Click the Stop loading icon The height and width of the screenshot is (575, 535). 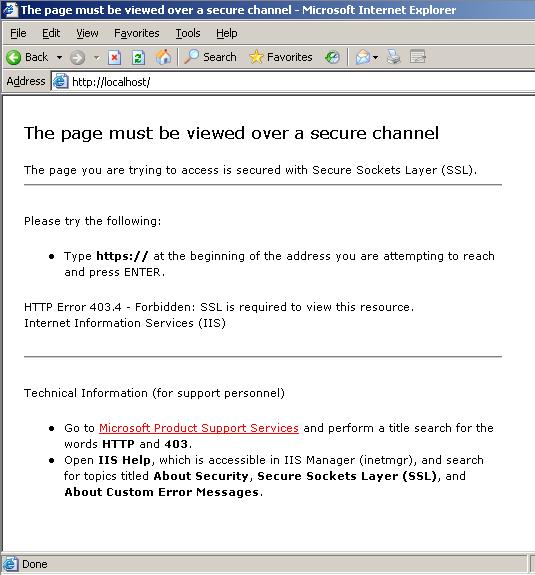[114, 58]
